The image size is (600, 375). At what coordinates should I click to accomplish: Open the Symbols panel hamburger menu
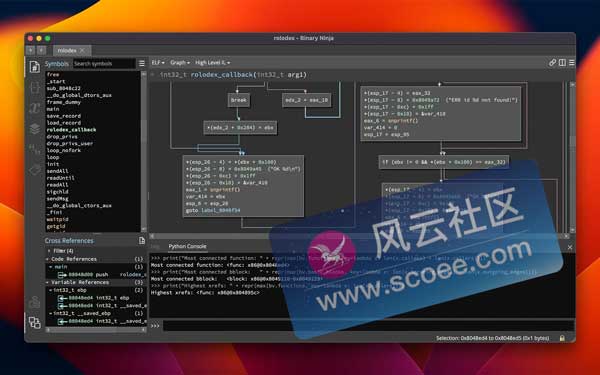(142, 64)
